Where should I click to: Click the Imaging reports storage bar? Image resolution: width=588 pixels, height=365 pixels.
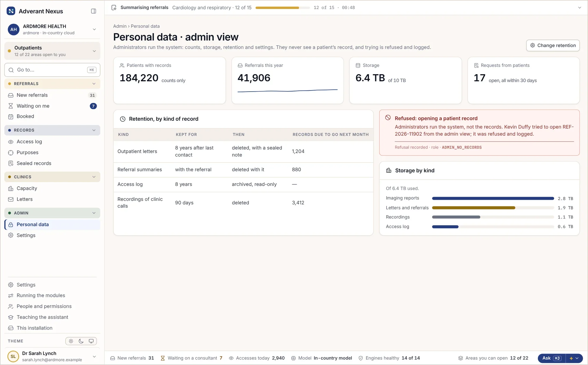tap(493, 199)
